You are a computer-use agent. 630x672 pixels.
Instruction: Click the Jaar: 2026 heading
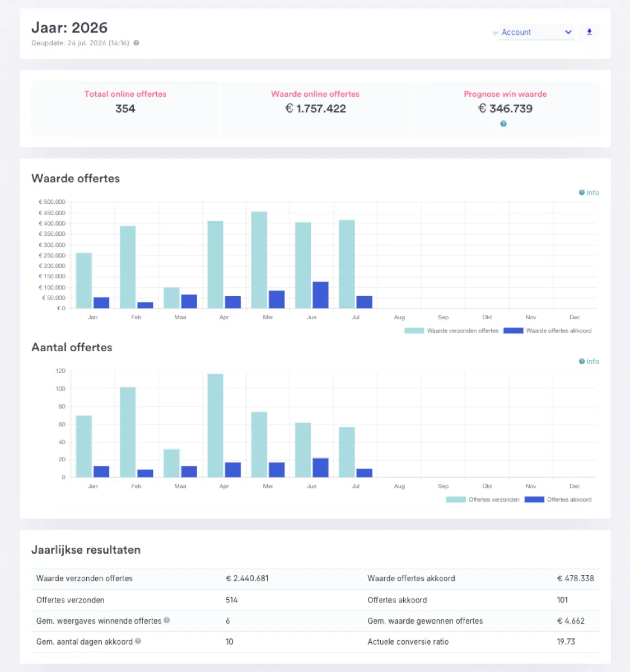[x=69, y=27]
